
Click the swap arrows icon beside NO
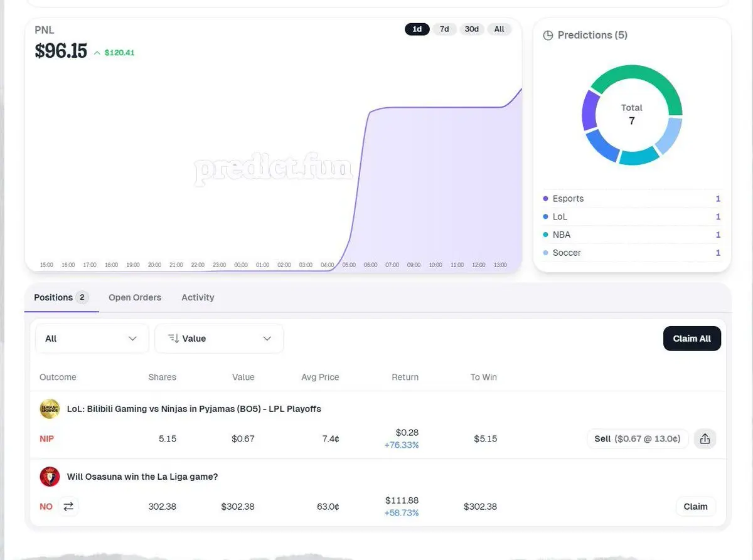68,507
